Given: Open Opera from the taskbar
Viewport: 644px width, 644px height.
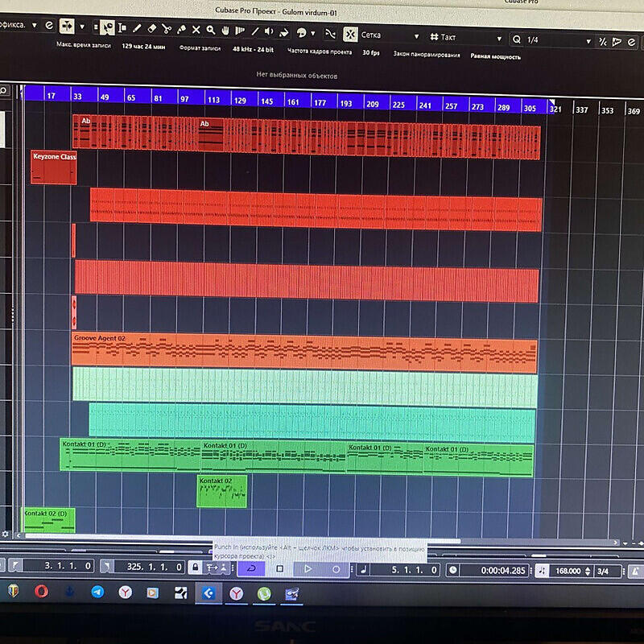Looking at the screenshot, I should point(42,591).
